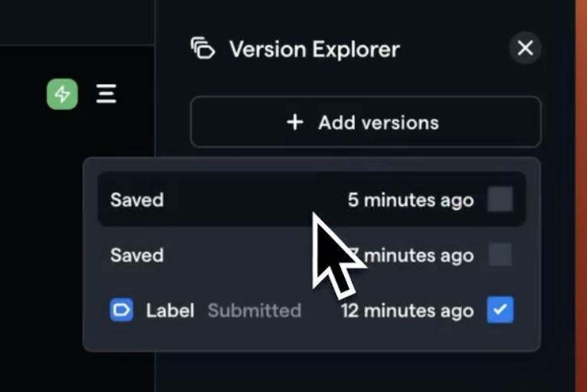Screen dimensions: 587x392
Task: Click the blue Label tag icon
Action: pos(121,310)
